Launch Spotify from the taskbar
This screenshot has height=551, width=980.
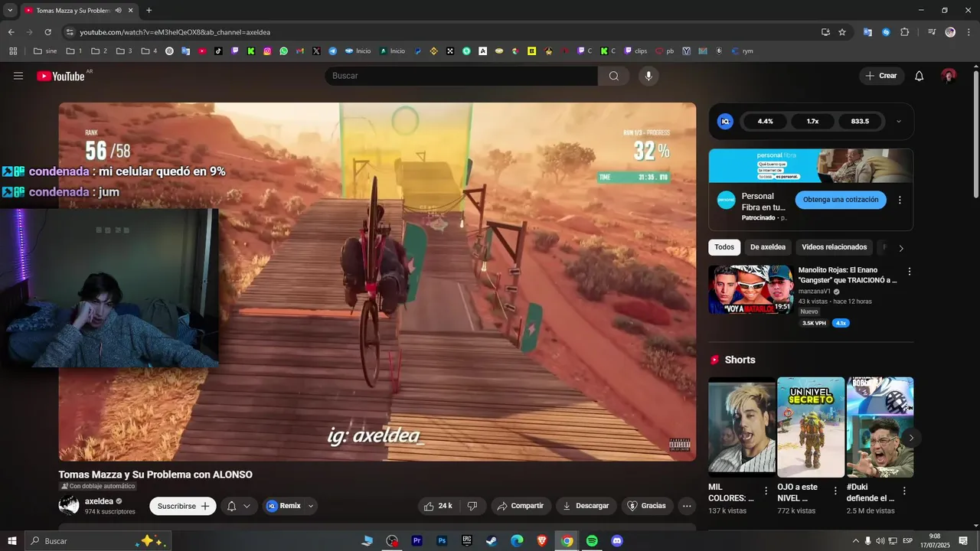(592, 541)
